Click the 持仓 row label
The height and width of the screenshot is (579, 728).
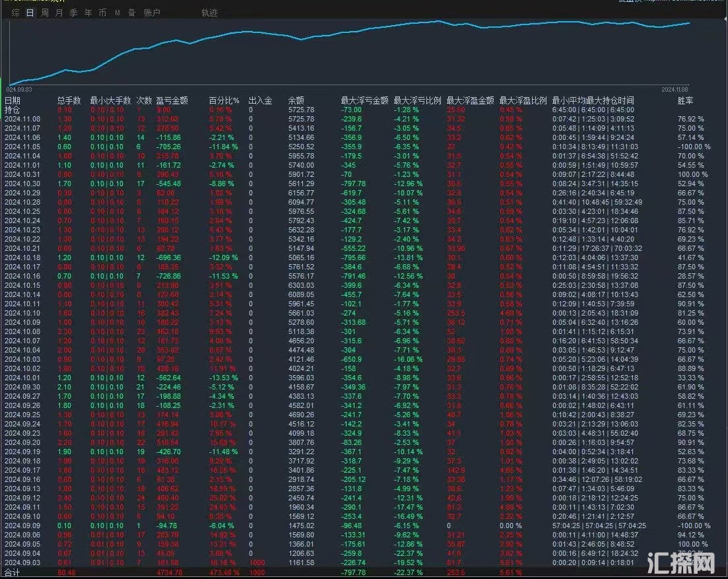(x=13, y=110)
